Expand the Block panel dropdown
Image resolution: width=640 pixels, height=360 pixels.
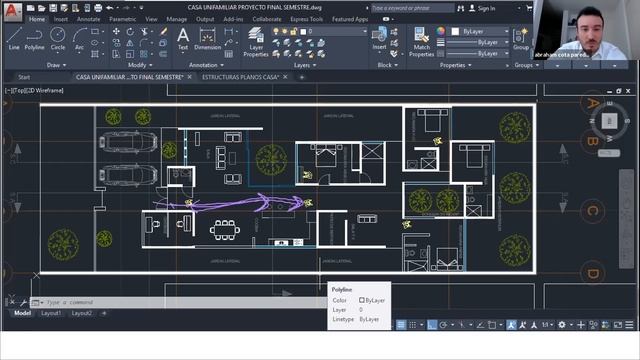click(387, 65)
